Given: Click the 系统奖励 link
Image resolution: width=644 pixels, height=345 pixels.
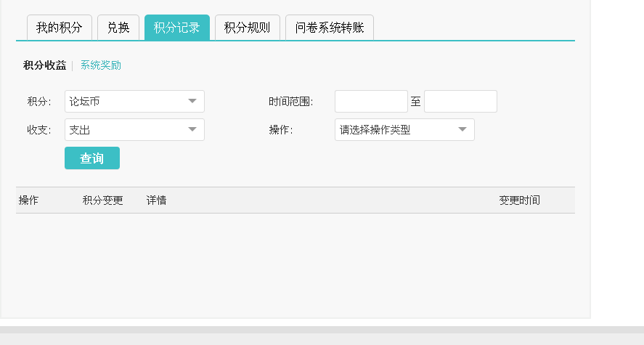Looking at the screenshot, I should click(x=101, y=65).
